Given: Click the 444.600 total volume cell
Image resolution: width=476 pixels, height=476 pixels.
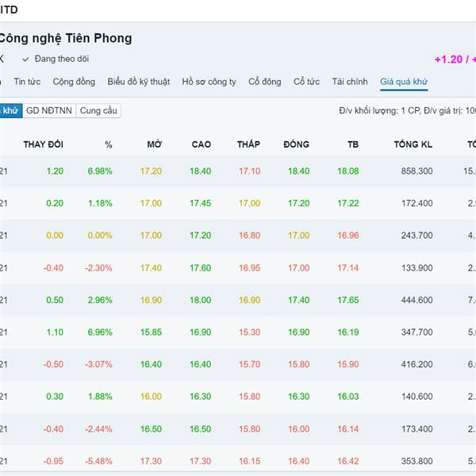Looking at the screenshot, I should [416, 300].
